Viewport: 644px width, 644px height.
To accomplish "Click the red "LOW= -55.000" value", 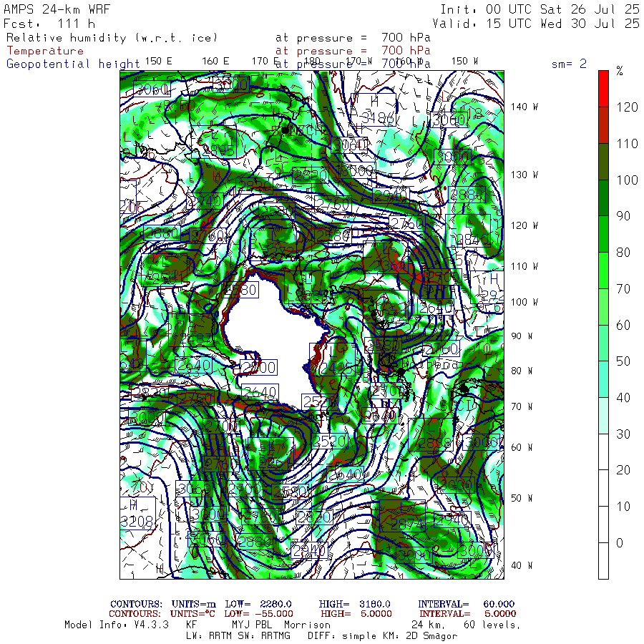I will point(259,614).
